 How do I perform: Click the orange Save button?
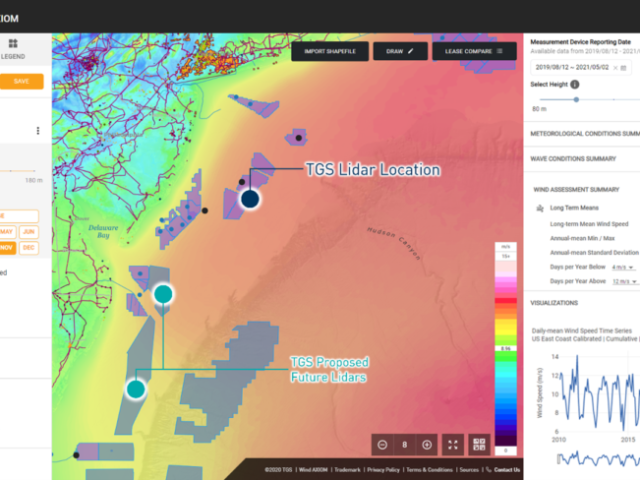point(22,81)
